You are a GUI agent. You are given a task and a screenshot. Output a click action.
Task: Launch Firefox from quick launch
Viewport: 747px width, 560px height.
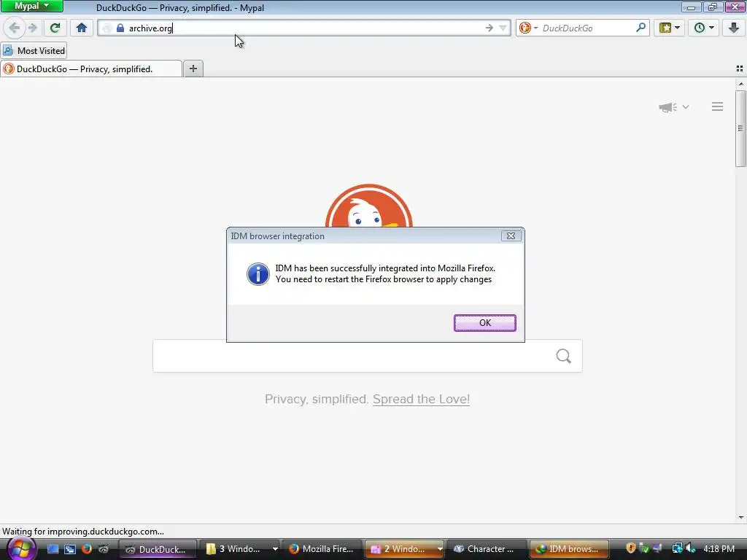(x=87, y=549)
